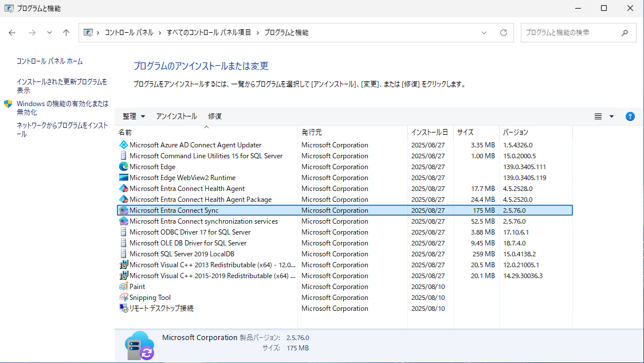Click version 14.29.30036.3 cell
Image resolution: width=644 pixels, height=363 pixels.
[523, 275]
